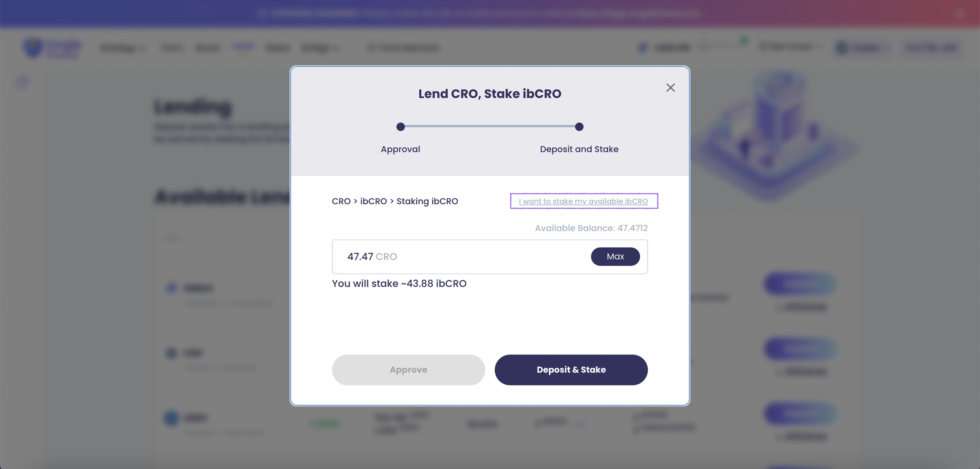Open the wallet dropdown left of the last navbar button
This screenshot has height=469, width=980.
pyautogui.click(x=863, y=48)
